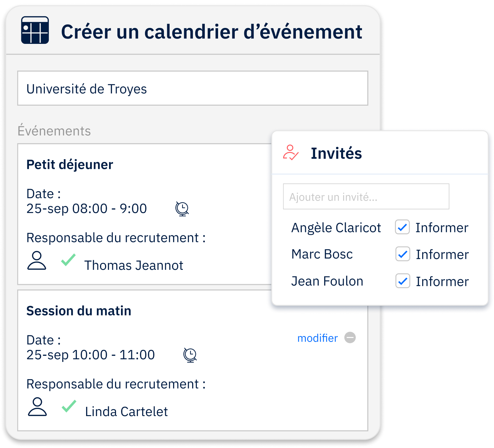Focus the Ajouter un invité field
The width and height of the screenshot is (494, 448).
pos(366,197)
